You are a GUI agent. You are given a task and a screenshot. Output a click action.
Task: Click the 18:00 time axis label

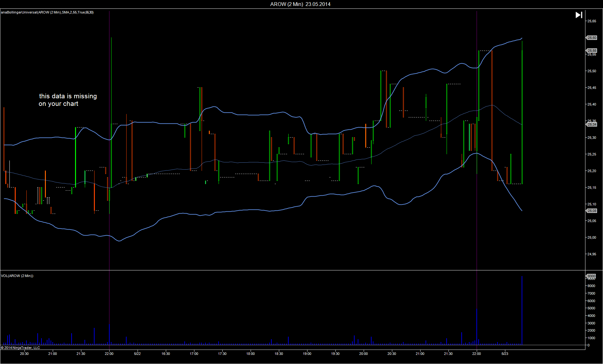tap(250, 354)
